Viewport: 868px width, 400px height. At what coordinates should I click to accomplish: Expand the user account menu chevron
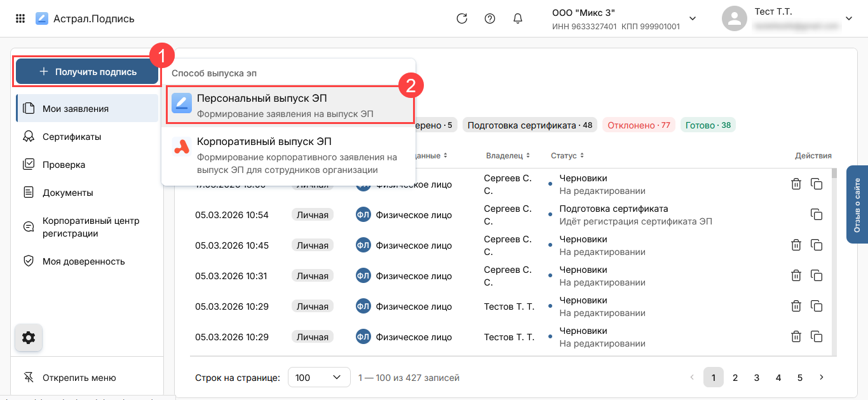(x=848, y=18)
